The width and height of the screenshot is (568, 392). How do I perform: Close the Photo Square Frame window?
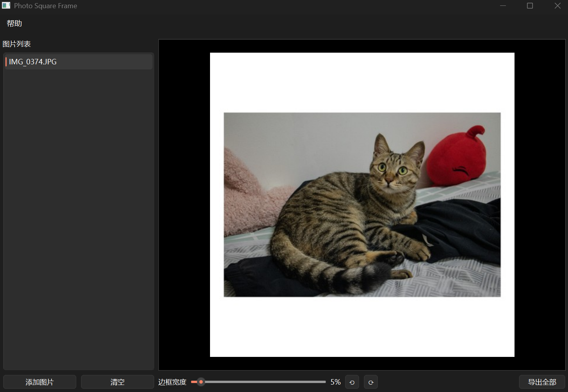tap(557, 6)
